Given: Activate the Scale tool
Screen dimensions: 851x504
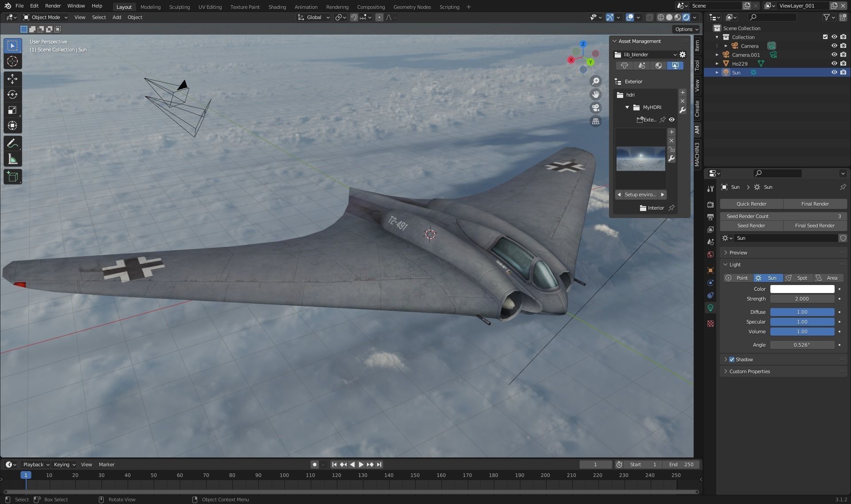Looking at the screenshot, I should point(12,110).
